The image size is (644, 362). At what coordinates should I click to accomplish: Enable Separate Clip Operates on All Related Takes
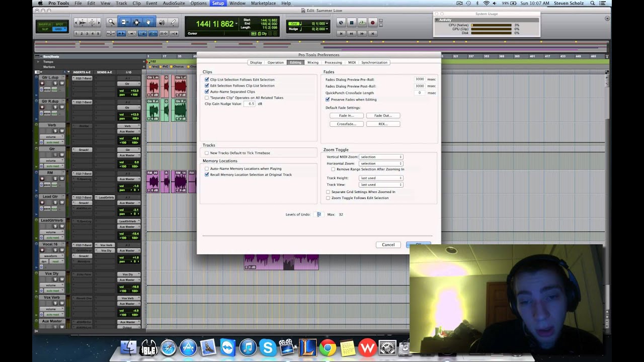[x=207, y=98]
